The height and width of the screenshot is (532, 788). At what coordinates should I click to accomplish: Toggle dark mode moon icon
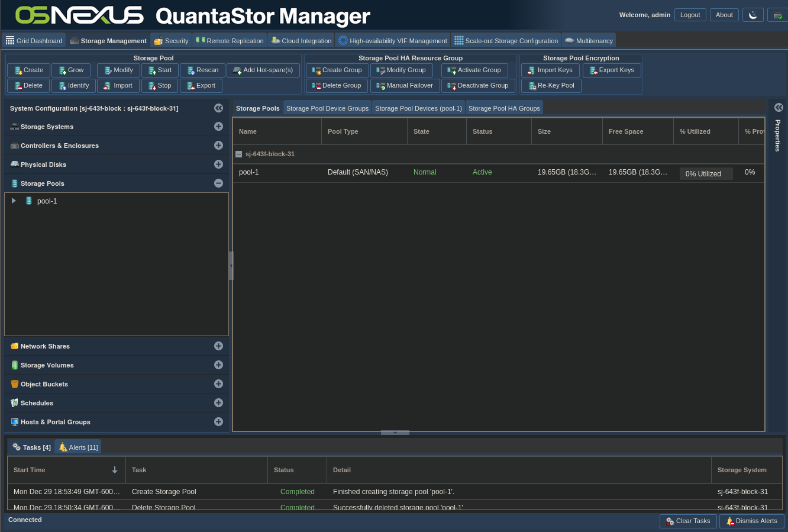pos(753,15)
